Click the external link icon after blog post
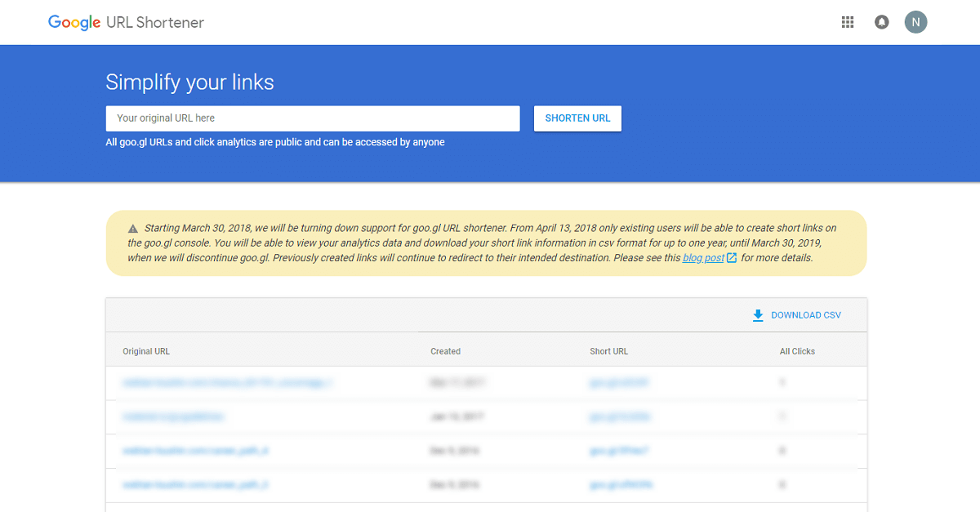Viewport: 980px width, 512px height. click(732, 258)
